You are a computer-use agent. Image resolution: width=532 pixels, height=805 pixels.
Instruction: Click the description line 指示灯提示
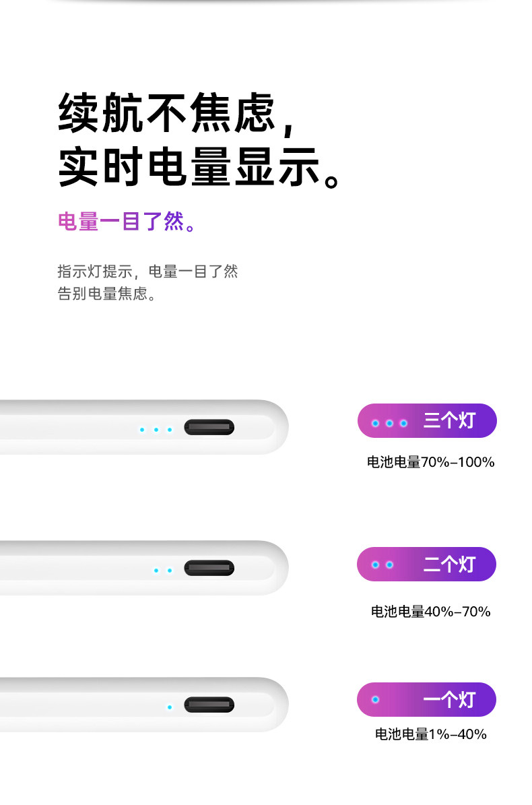(x=147, y=271)
